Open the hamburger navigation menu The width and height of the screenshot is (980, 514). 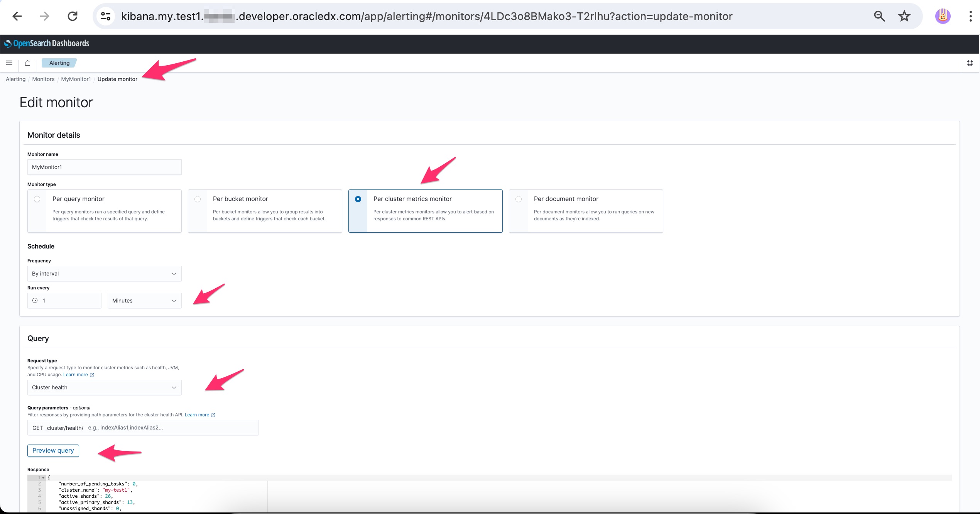click(9, 63)
